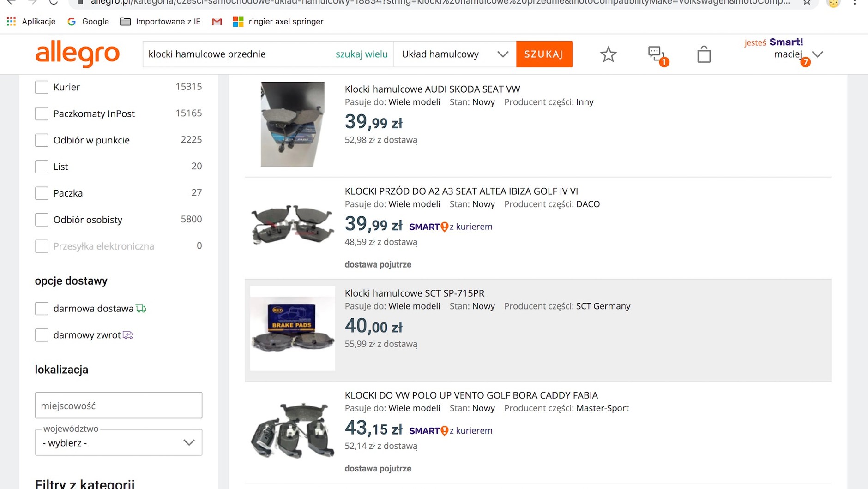Viewport: 868px width, 489px height.
Task: Open the shopping bag cart icon
Action: (x=704, y=54)
